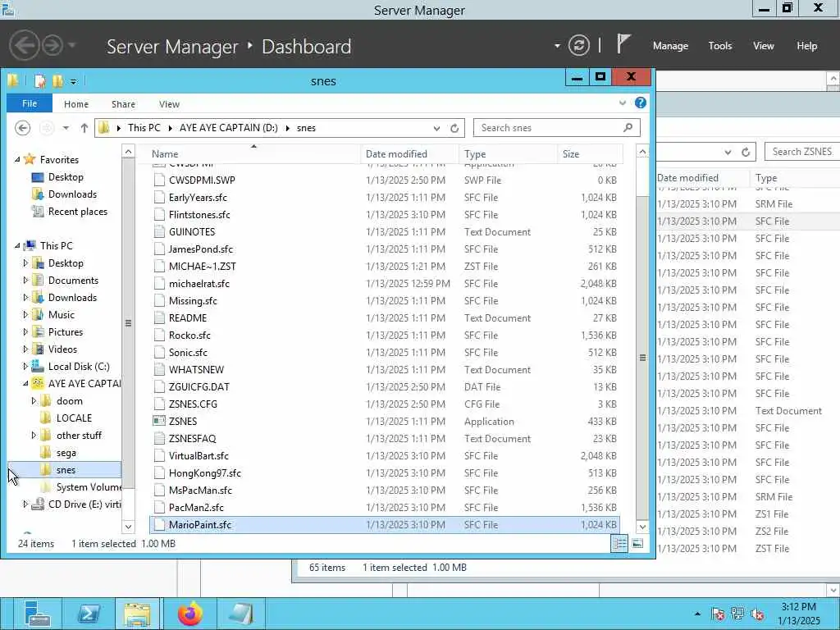The width and height of the screenshot is (840, 630).
Task: Click the Server Manager refresh icon
Action: pyautogui.click(x=579, y=46)
